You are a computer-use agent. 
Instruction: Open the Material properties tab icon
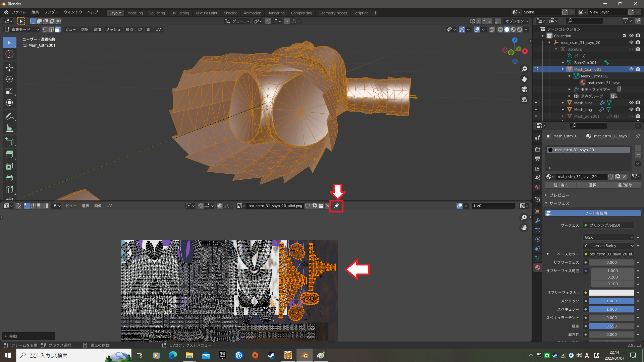pyautogui.click(x=538, y=267)
